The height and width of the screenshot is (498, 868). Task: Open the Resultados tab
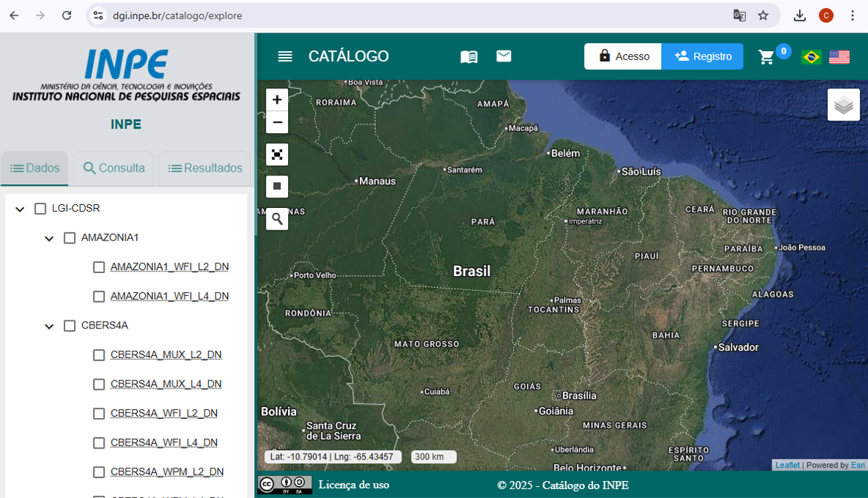[205, 168]
